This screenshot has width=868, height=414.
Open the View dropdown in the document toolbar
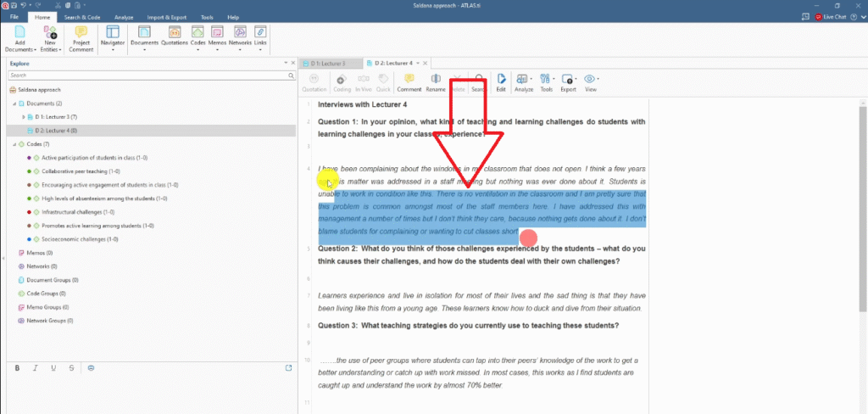[591, 81]
